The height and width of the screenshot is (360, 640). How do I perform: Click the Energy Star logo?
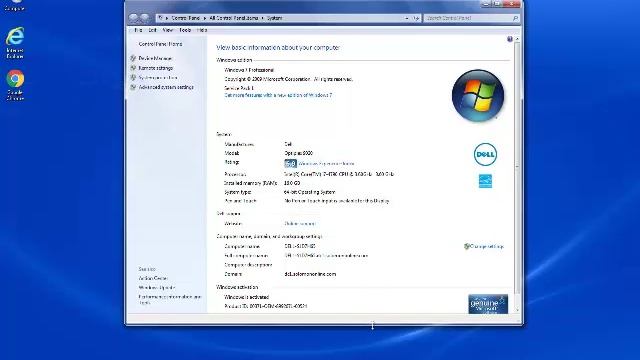point(485,181)
